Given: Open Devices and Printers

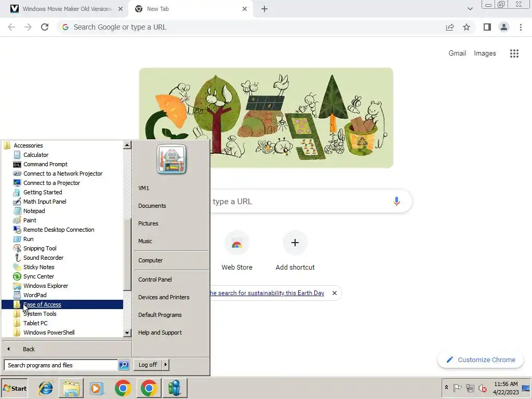Looking at the screenshot, I should click(164, 297).
